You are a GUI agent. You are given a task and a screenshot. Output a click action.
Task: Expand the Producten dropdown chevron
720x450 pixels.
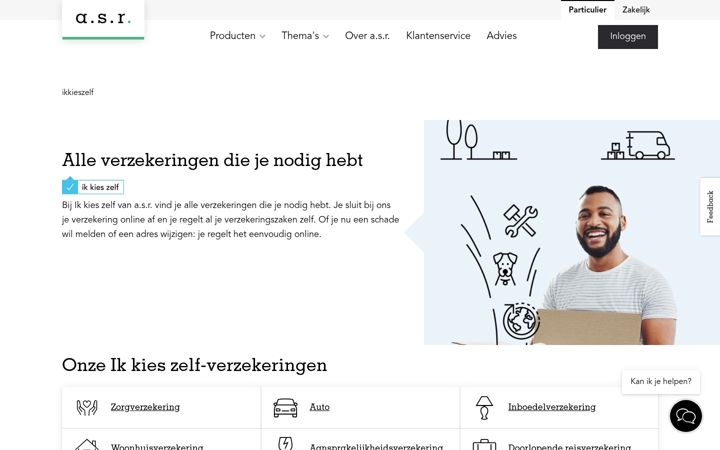(x=262, y=36)
